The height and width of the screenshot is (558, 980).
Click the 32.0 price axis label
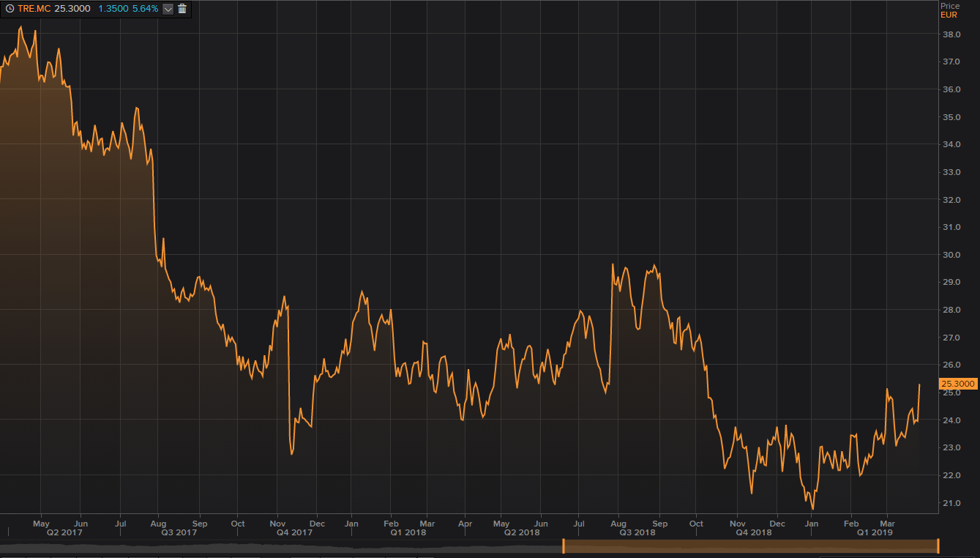(951, 199)
